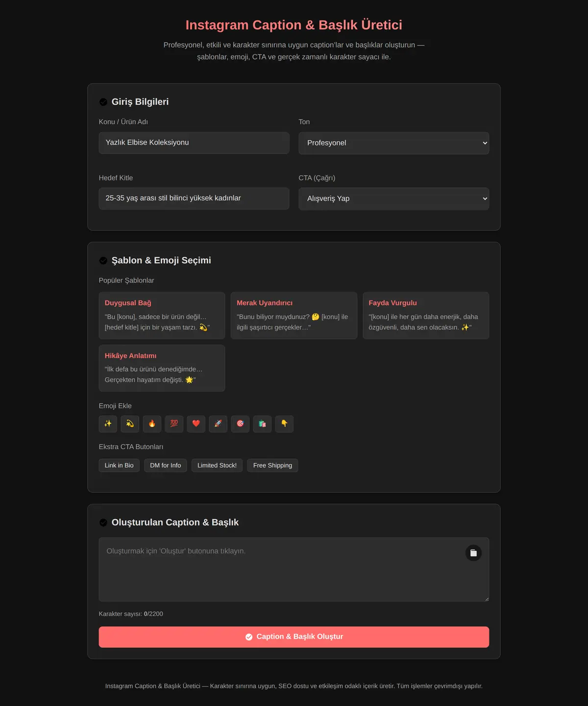The image size is (588, 706).
Task: Click the Emoji Ekle label
Action: [115, 406]
